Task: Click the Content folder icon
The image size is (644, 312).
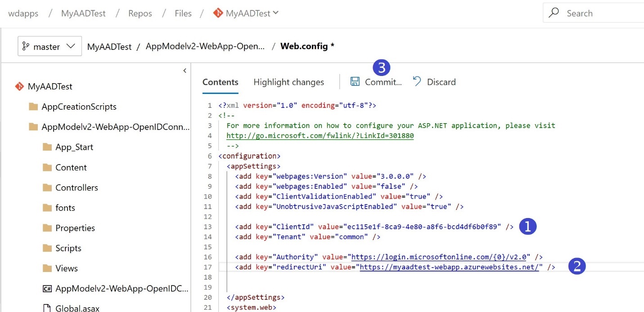Action: click(x=47, y=167)
